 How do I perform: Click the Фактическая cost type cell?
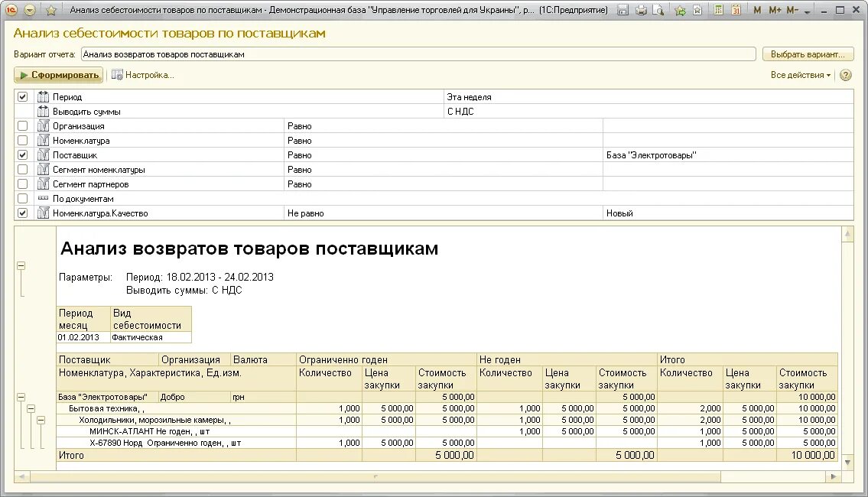(151, 337)
